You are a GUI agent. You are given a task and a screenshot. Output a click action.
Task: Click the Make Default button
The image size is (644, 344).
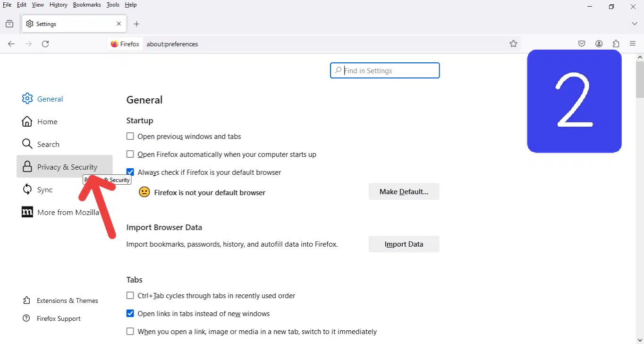[404, 192]
